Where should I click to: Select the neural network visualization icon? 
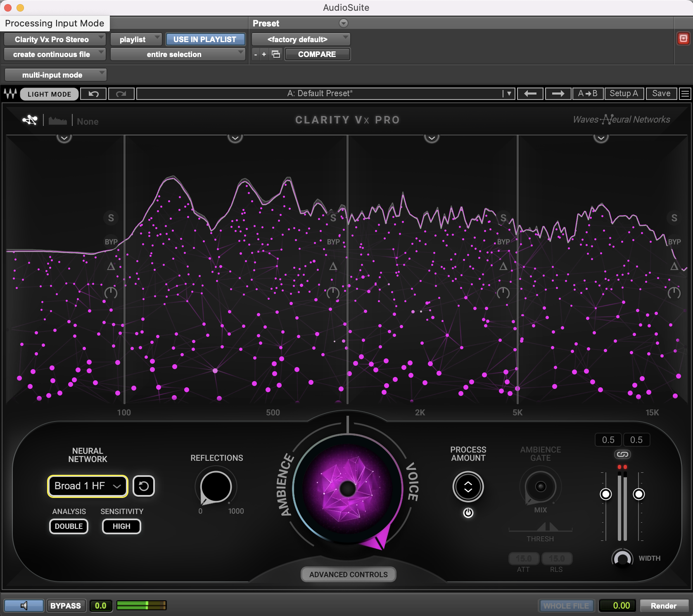tap(29, 120)
